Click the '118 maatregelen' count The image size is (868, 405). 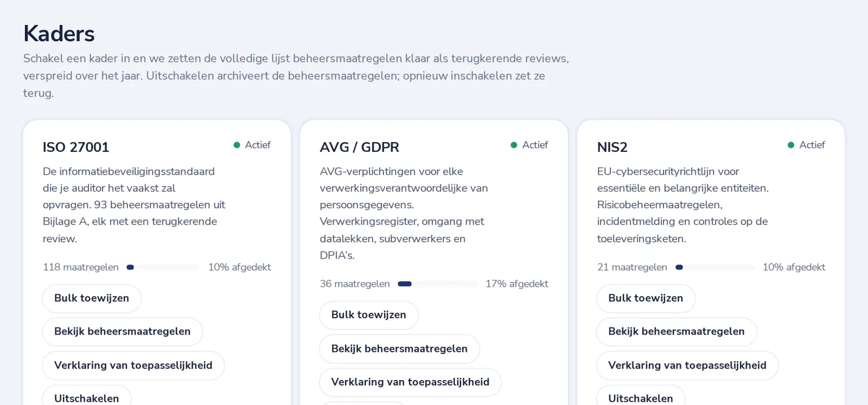[x=81, y=267]
